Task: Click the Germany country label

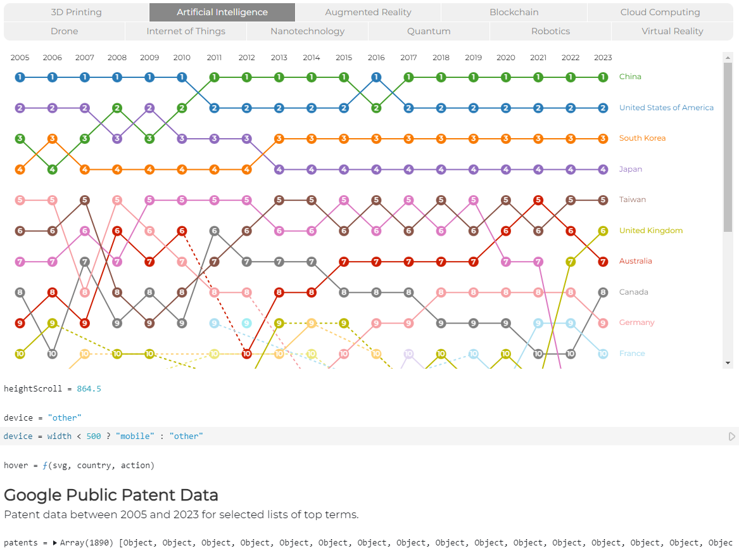Action: 636,322
